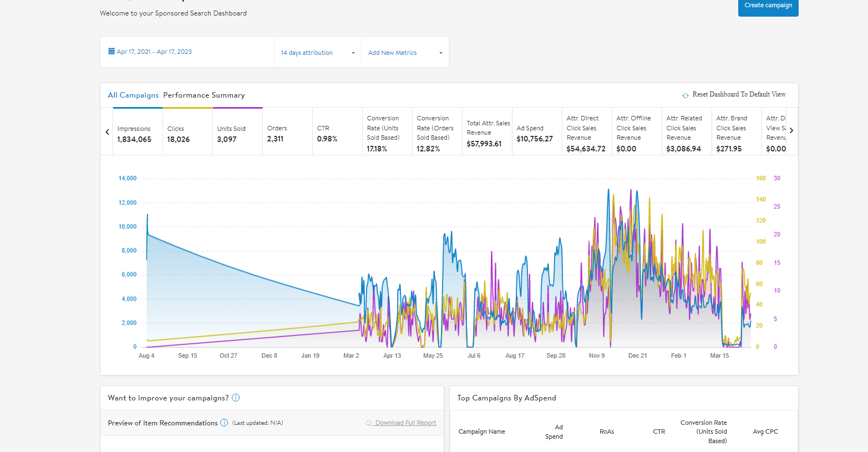Select Attr. Direct Click Sales Revenue tile
The height and width of the screenshot is (452, 868).
coord(587,131)
